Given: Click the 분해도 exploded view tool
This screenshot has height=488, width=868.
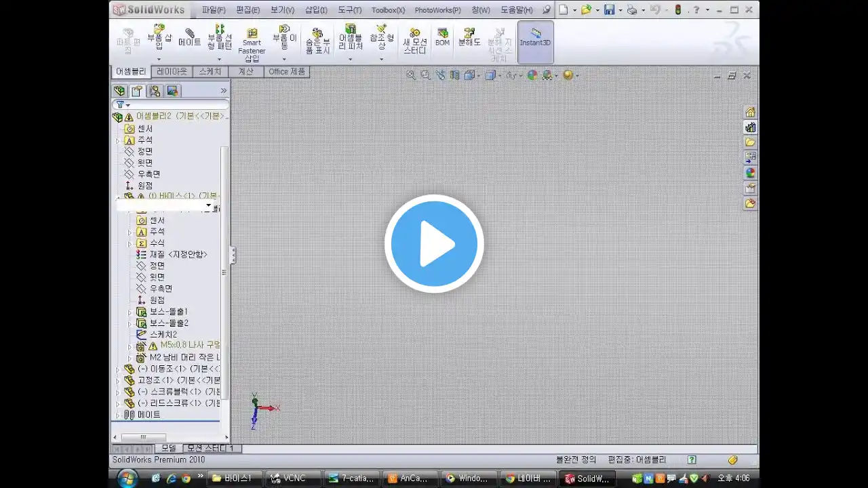Looking at the screenshot, I should pyautogui.click(x=469, y=37).
